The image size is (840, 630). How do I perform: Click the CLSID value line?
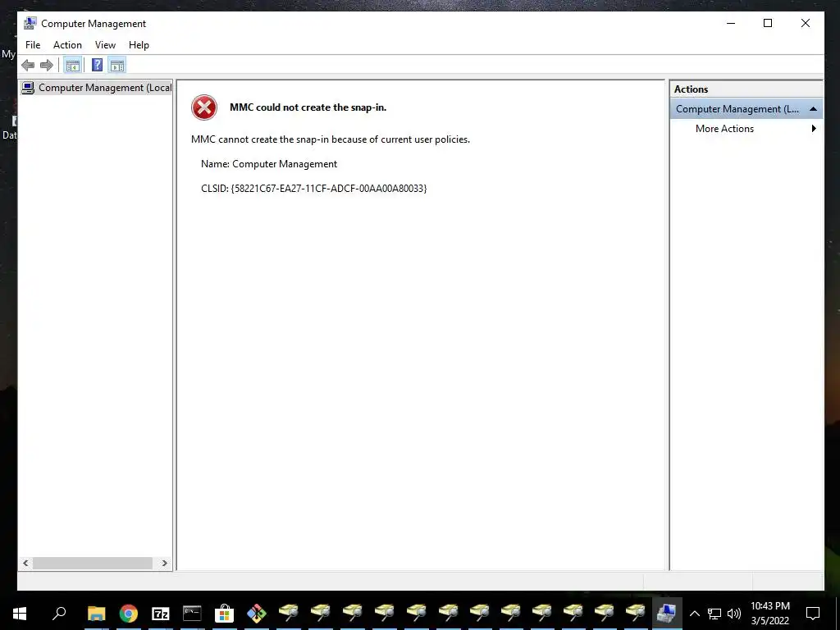[x=314, y=189]
